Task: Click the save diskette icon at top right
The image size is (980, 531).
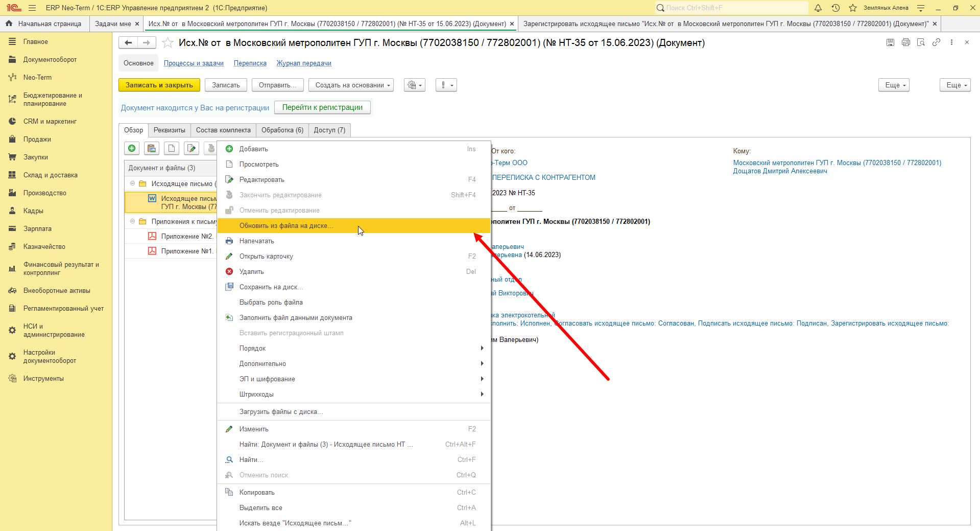Action: (x=891, y=42)
